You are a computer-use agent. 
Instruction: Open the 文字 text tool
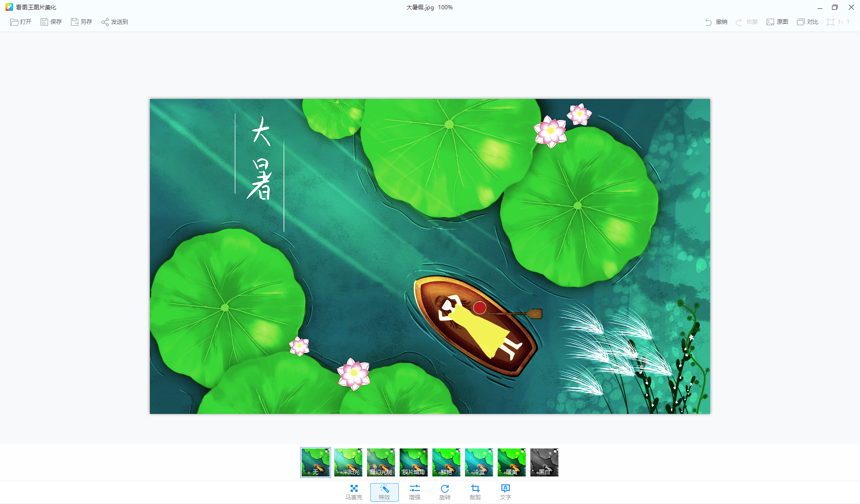(x=506, y=492)
